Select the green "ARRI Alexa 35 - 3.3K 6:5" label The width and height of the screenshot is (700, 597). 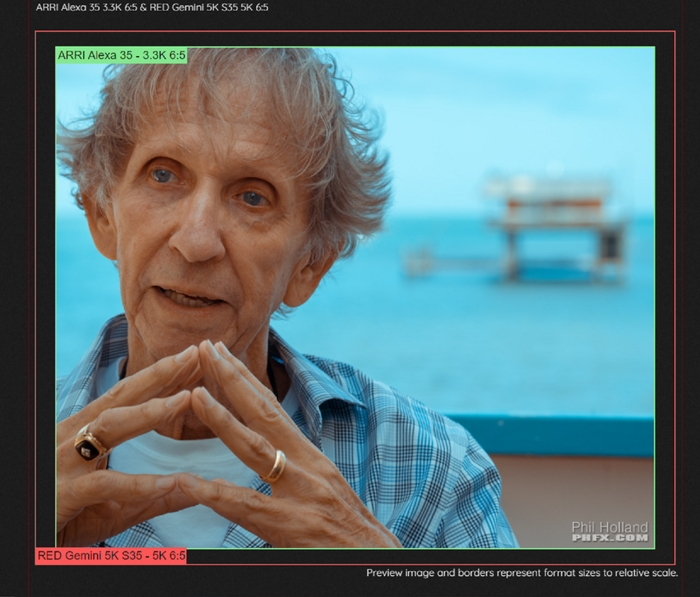[122, 55]
